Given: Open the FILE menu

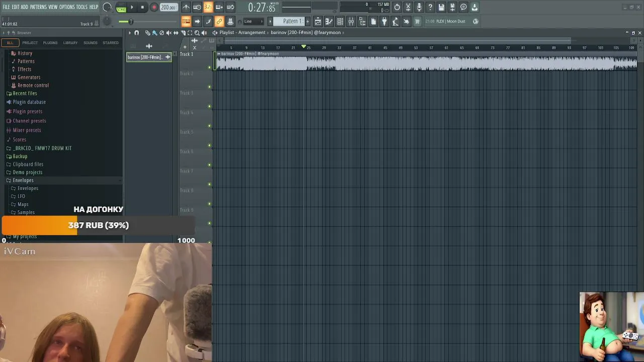Looking at the screenshot, I should (x=6, y=7).
